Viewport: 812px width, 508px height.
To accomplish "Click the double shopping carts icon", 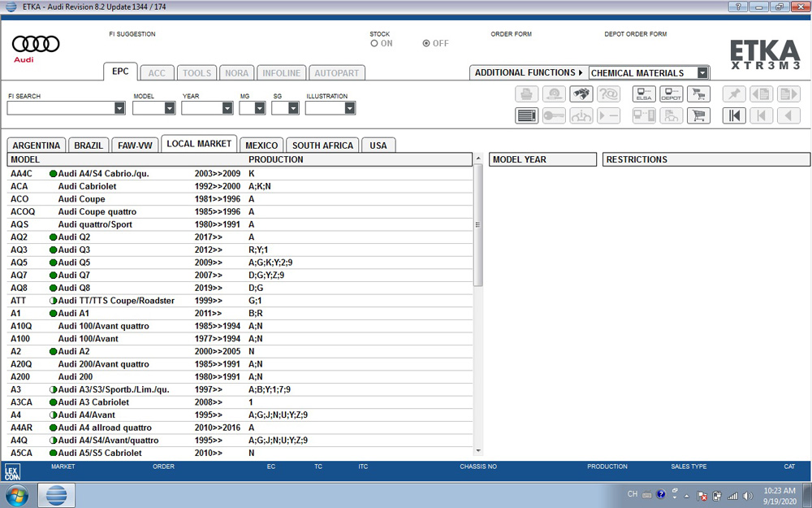I will pyautogui.click(x=698, y=93).
